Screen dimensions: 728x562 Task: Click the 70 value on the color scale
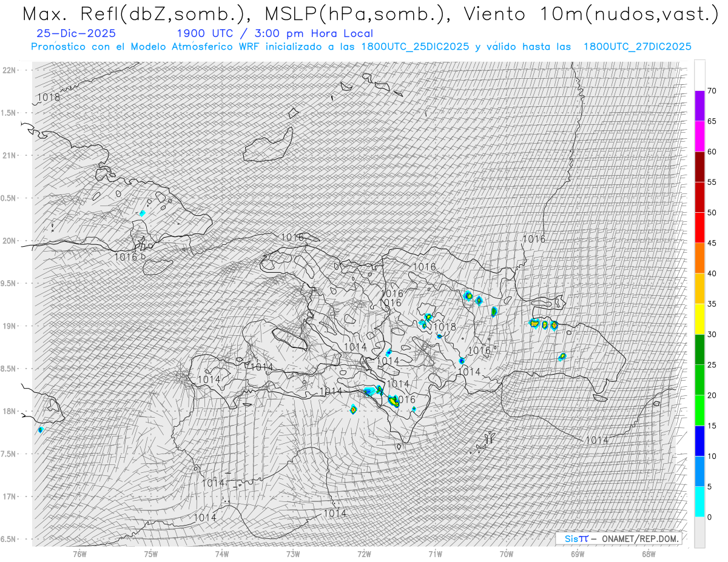[x=712, y=91]
